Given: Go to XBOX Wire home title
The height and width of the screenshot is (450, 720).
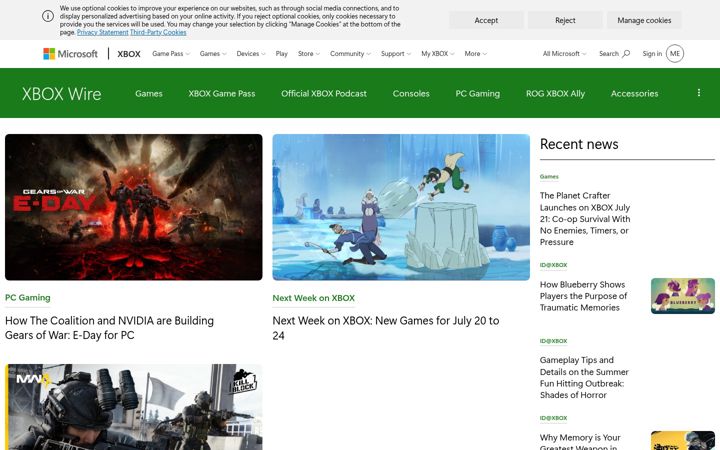Looking at the screenshot, I should [x=62, y=94].
